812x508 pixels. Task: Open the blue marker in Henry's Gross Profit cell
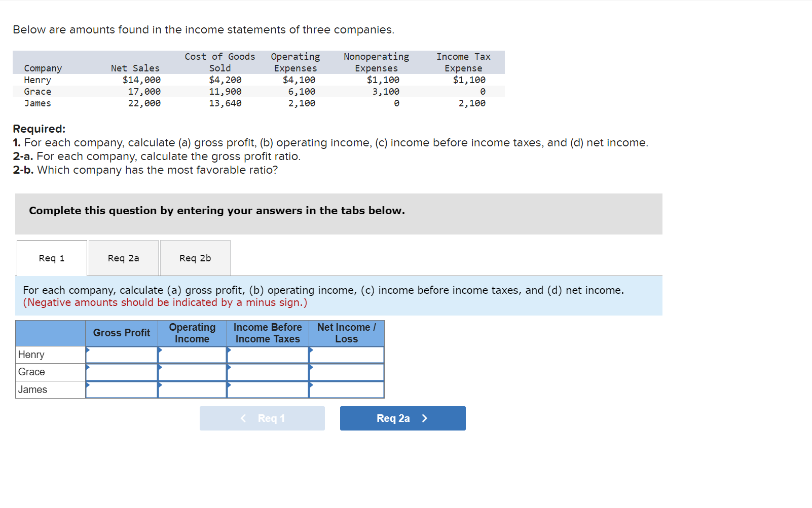click(x=88, y=350)
